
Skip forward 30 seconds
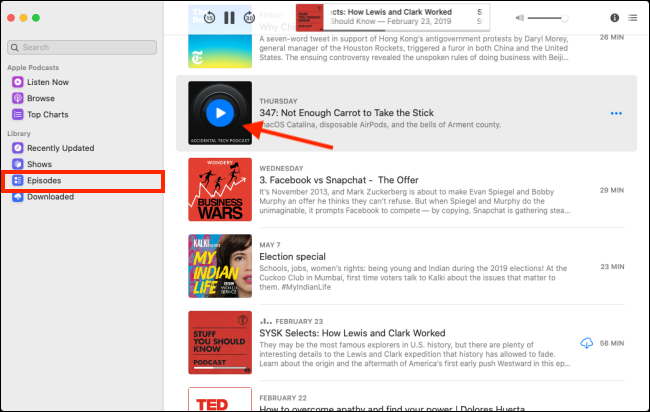249,18
